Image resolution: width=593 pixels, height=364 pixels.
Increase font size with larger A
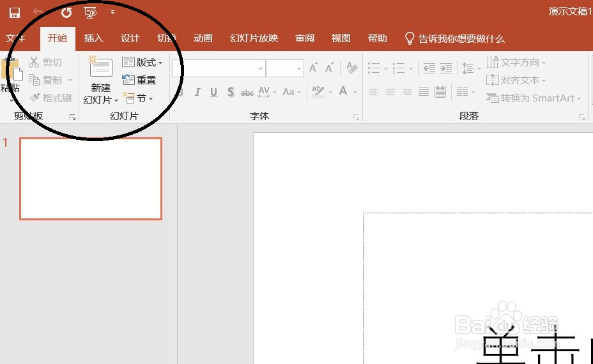coord(313,68)
